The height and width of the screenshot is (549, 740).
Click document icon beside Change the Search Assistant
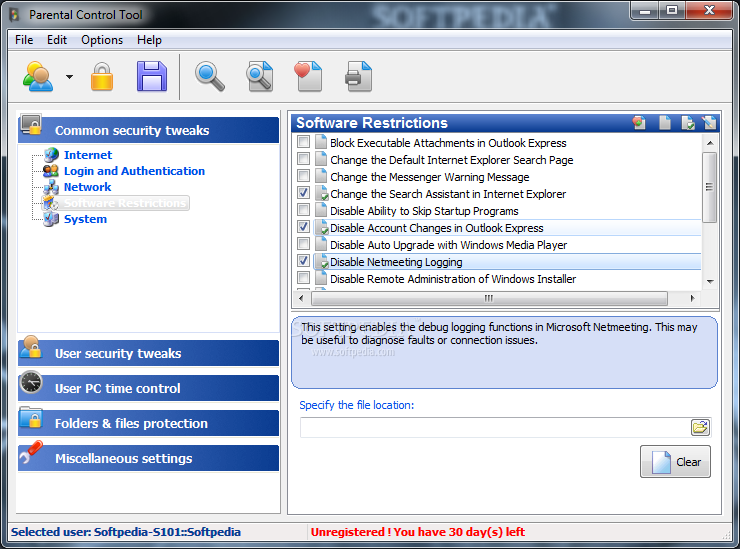(321, 194)
